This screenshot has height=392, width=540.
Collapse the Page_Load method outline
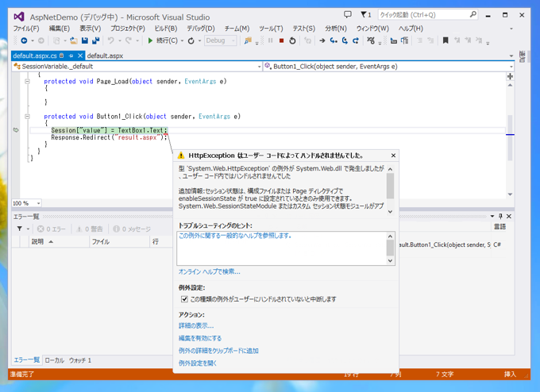coord(27,82)
